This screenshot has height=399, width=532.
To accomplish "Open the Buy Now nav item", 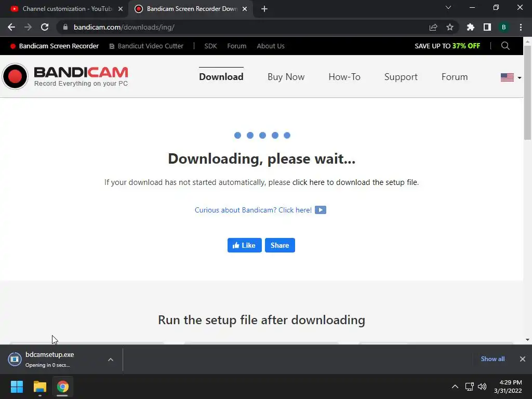I will pyautogui.click(x=286, y=77).
